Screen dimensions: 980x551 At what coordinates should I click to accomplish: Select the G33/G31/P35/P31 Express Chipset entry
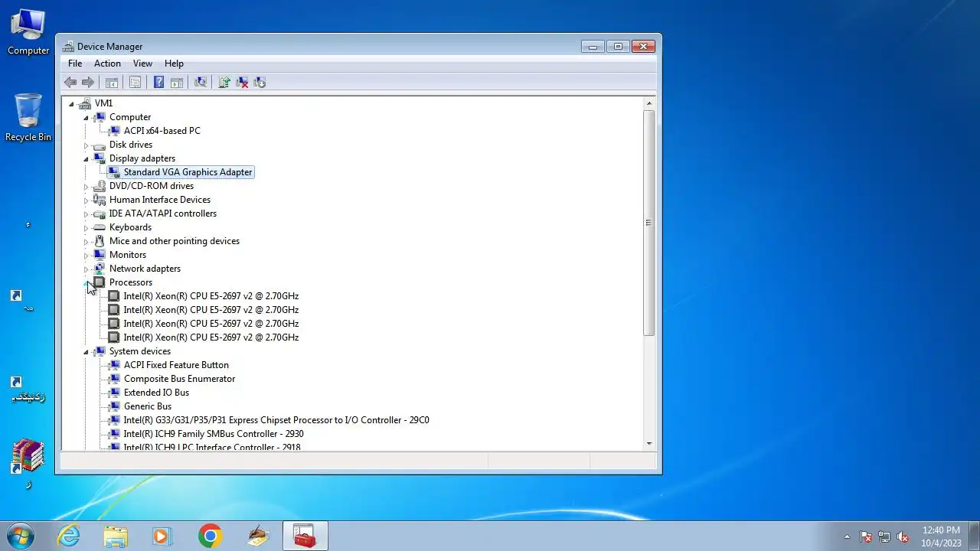tap(276, 420)
